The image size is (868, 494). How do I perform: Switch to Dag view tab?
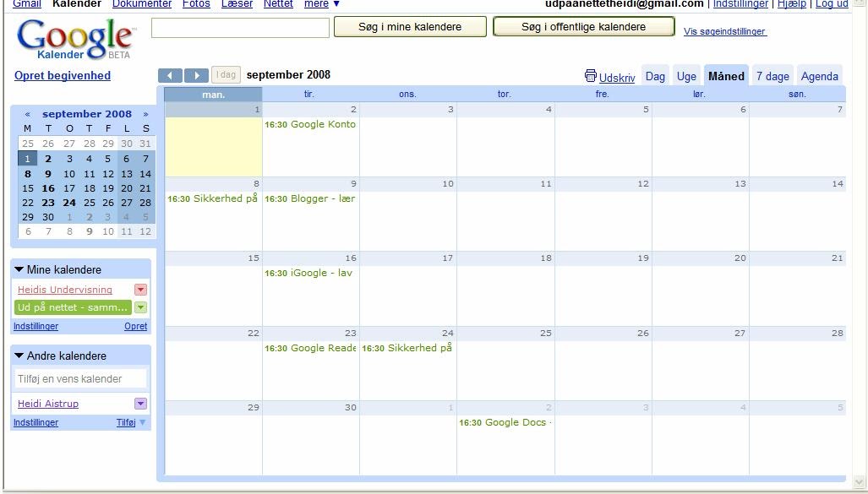pos(655,76)
